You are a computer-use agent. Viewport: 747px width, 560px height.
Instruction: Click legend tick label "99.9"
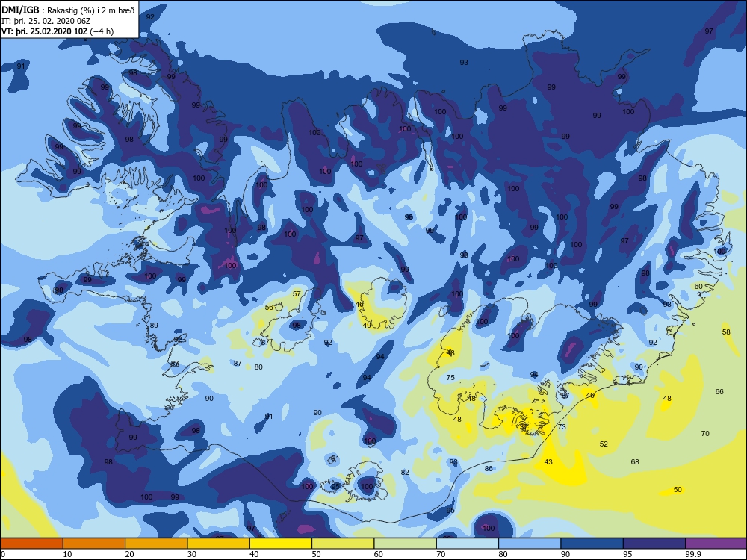tap(692, 554)
